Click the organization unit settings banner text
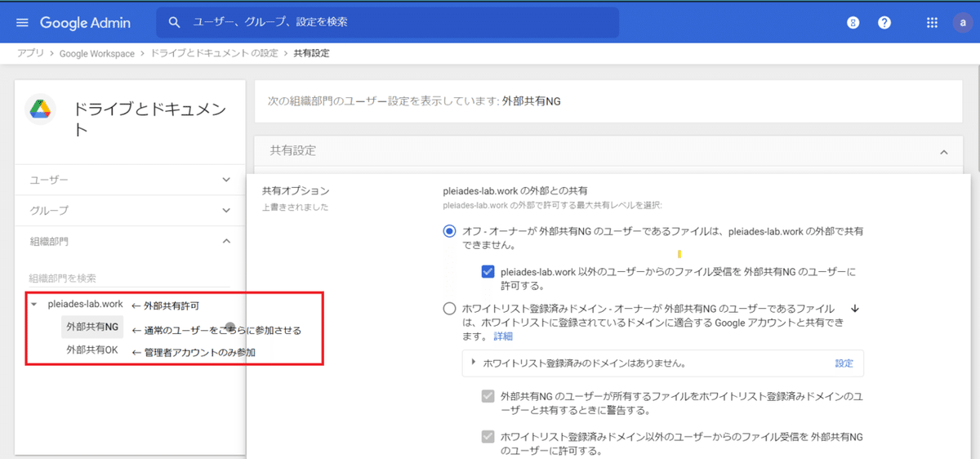 [x=415, y=101]
